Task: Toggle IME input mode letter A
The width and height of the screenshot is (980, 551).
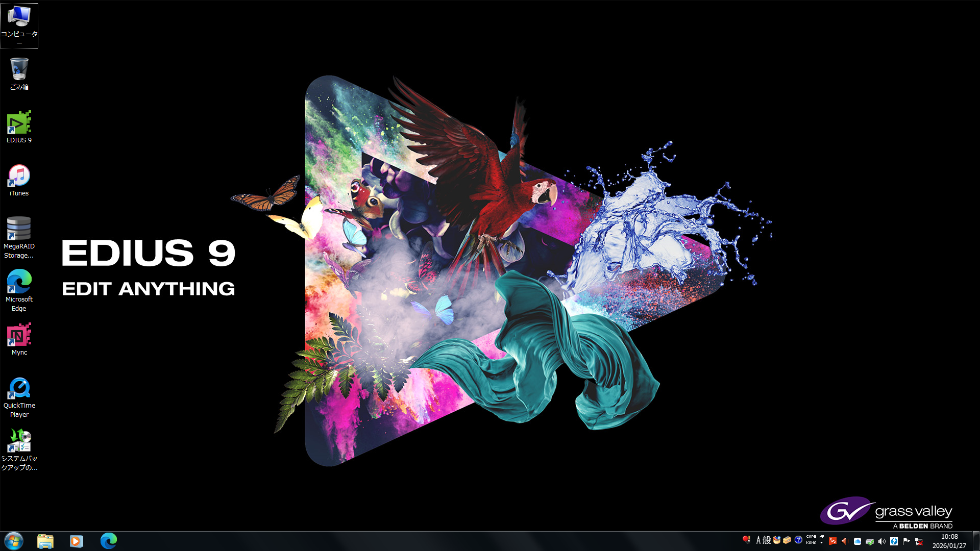Action: (x=758, y=540)
